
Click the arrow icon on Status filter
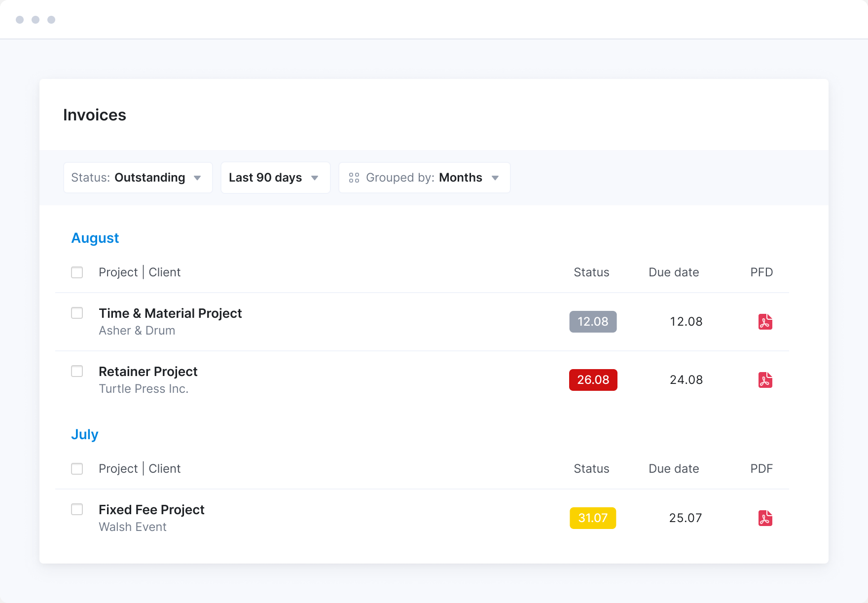click(197, 178)
